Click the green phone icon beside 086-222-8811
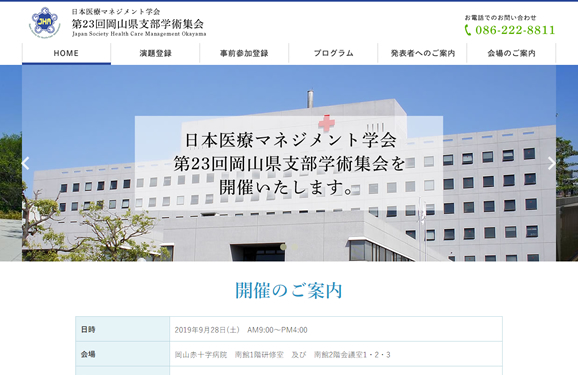578x375 pixels. click(468, 30)
